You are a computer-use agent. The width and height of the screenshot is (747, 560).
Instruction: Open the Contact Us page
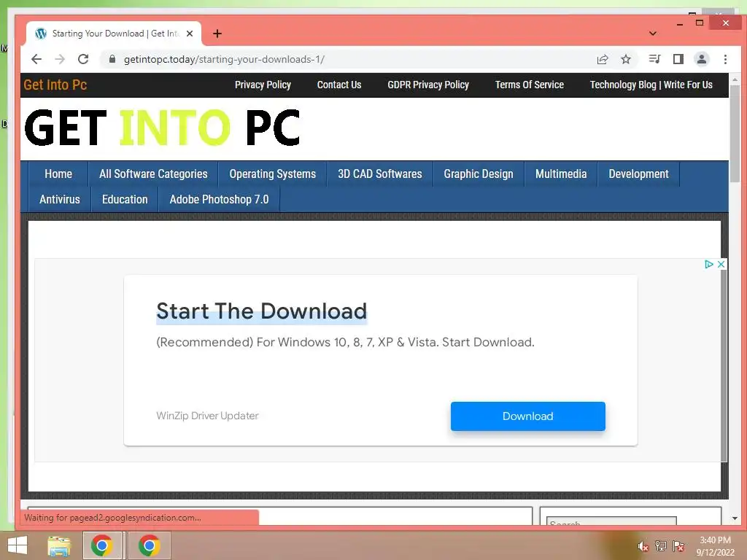click(x=339, y=85)
